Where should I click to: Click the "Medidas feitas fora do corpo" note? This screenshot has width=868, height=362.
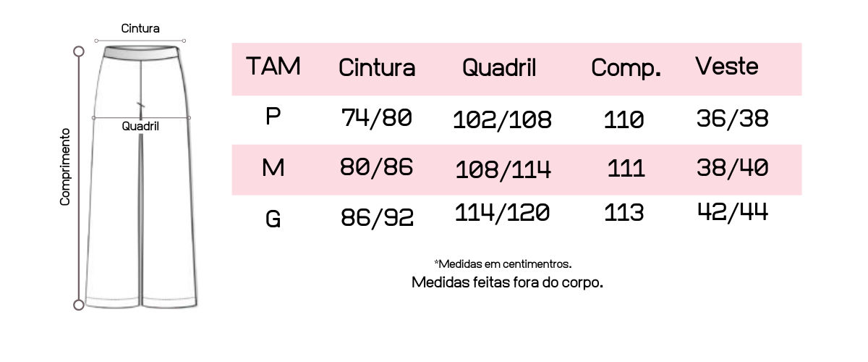click(507, 282)
